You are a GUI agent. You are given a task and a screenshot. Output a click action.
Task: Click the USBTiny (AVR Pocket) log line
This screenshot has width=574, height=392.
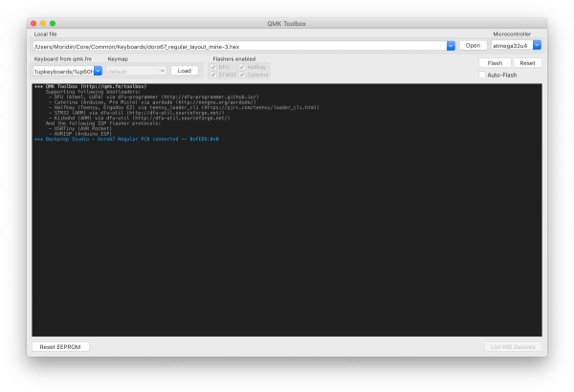79,128
